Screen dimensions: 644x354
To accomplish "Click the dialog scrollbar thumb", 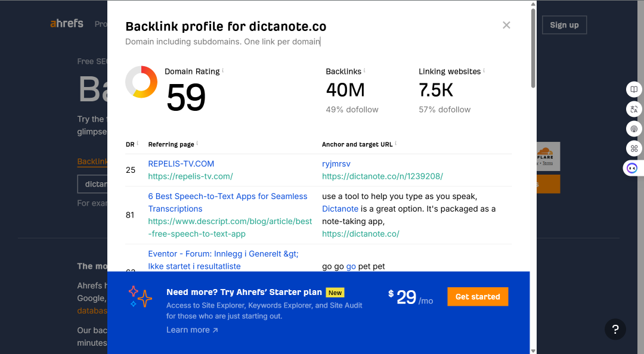I will click(x=533, y=48).
